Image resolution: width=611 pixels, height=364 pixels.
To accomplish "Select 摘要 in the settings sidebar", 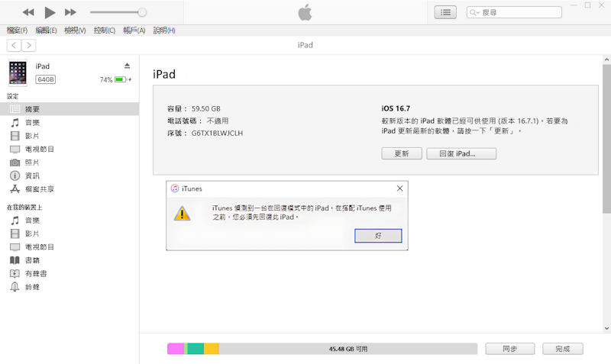I will pos(70,109).
